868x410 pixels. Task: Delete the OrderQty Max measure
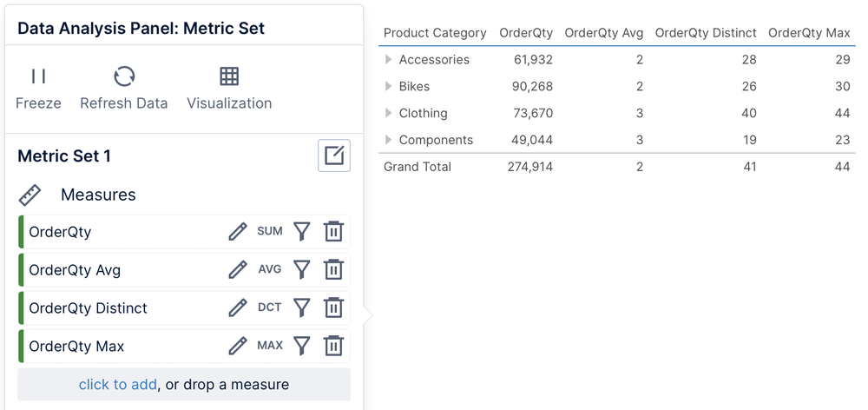point(333,346)
